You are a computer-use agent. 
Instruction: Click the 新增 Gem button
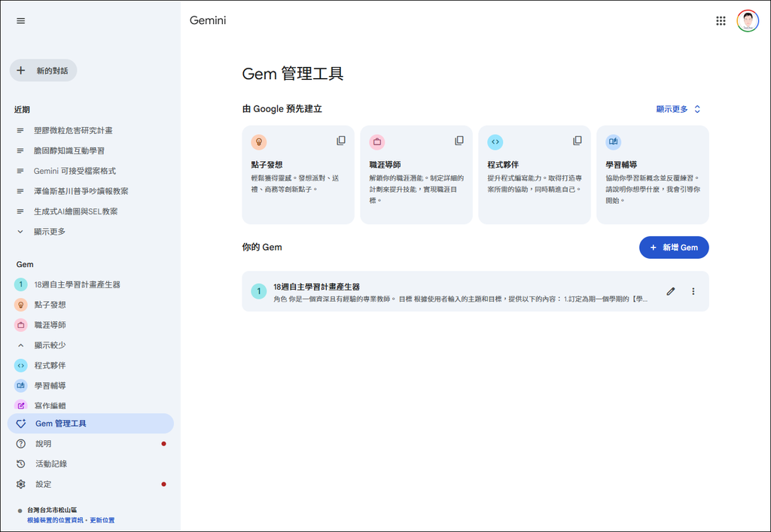point(674,248)
